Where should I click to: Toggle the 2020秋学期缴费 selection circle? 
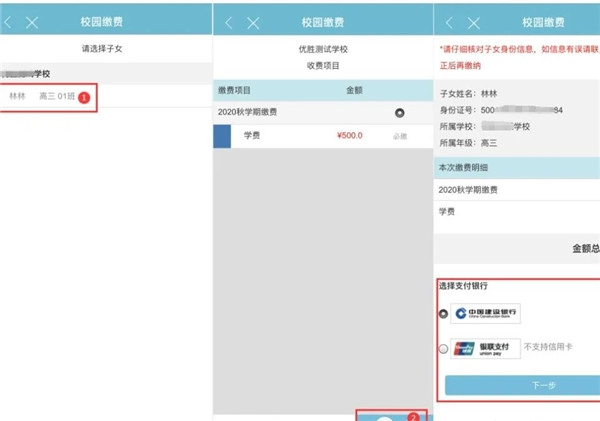coord(400,112)
